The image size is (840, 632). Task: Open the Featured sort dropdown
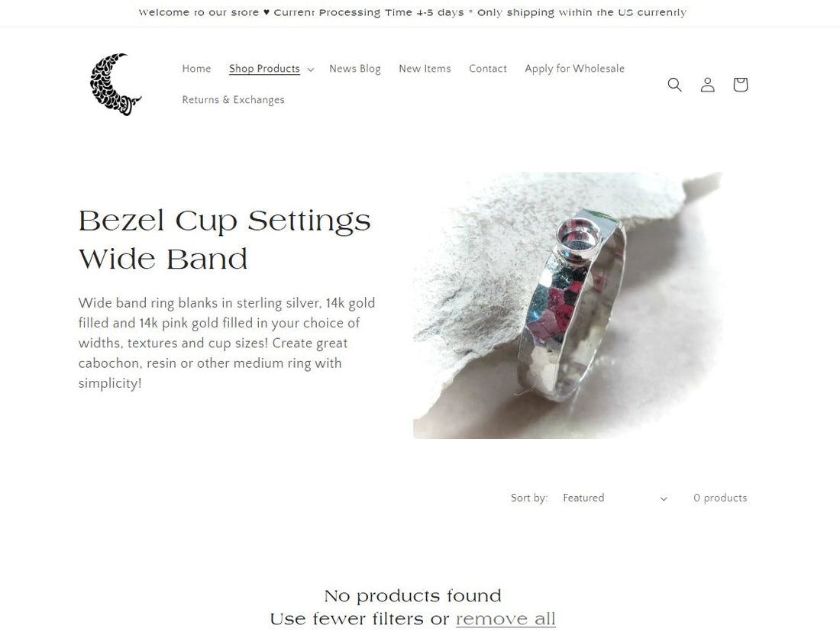click(615, 498)
